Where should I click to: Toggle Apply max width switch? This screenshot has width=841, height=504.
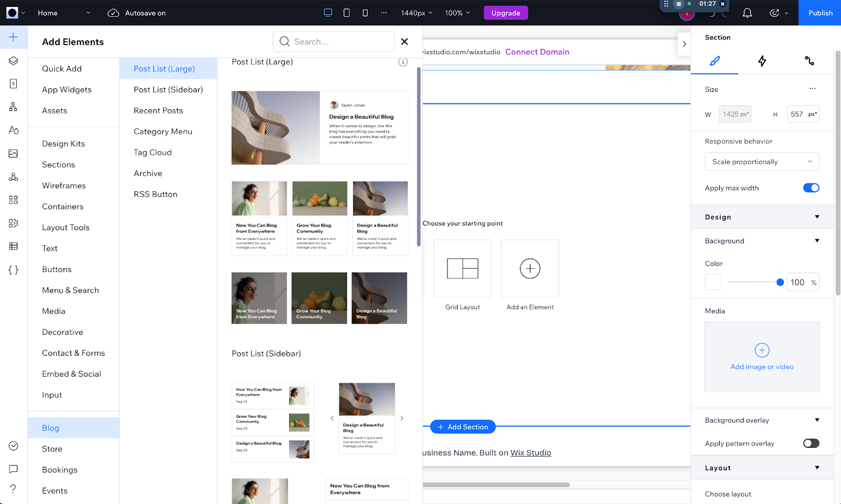[x=811, y=188]
